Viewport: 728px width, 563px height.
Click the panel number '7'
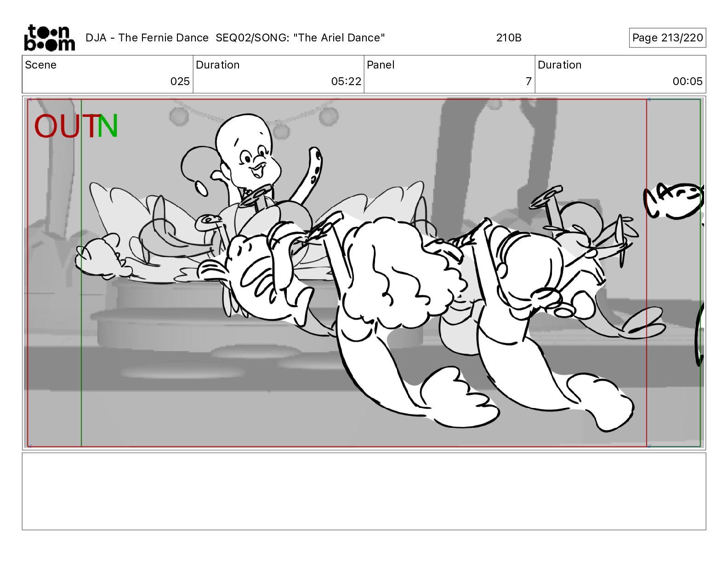click(529, 81)
